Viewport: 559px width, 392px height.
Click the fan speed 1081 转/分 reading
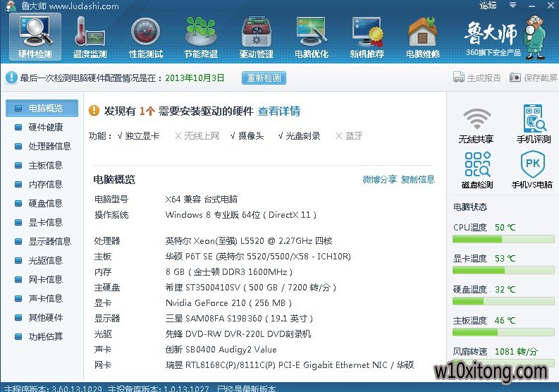(x=516, y=351)
